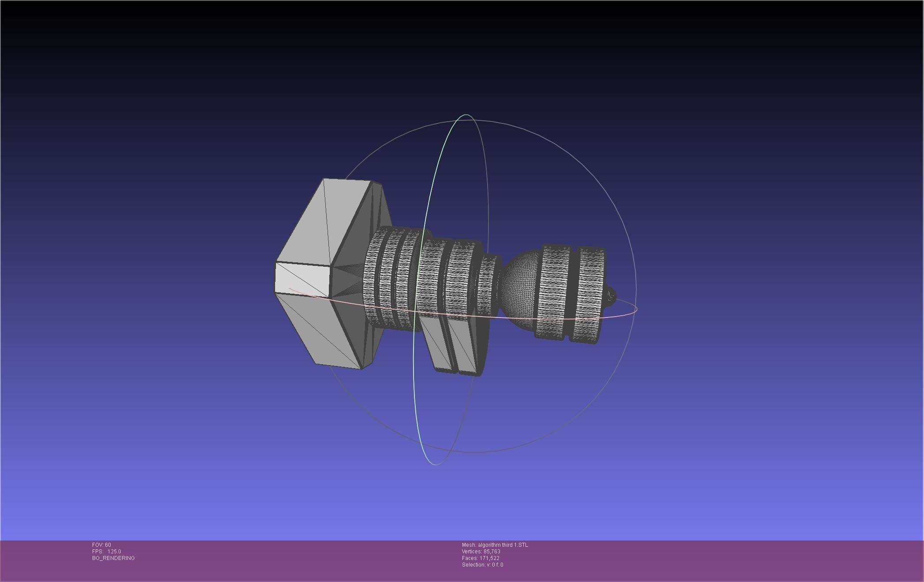Click the FOV: 60 status text
Screen dimensions: 924x582
[101, 545]
